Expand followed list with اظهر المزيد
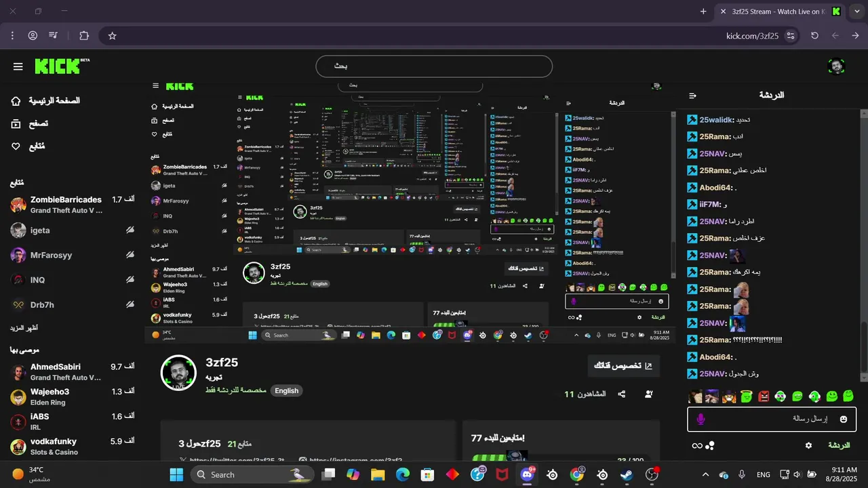Screen dimensions: 868x488 24,328
